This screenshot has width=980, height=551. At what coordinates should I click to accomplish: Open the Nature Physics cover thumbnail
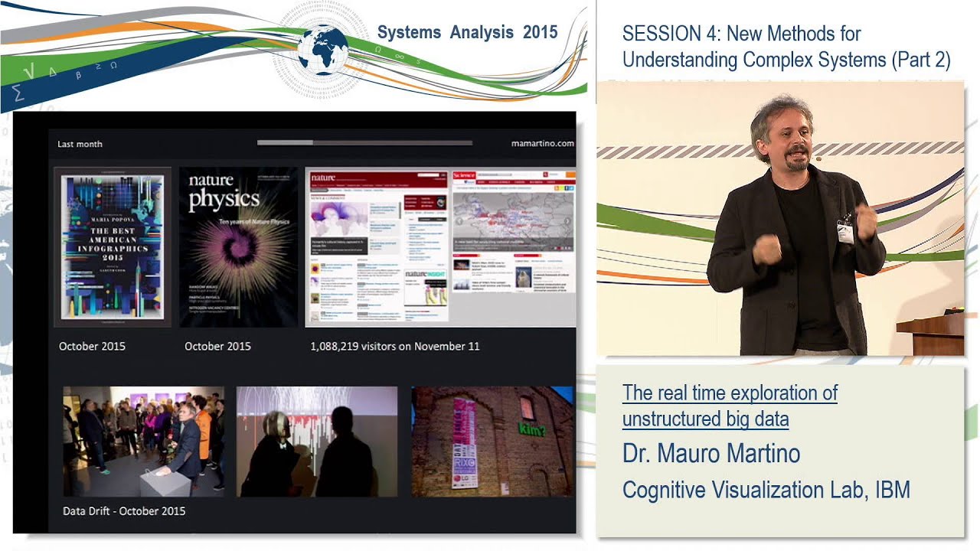tap(238, 247)
